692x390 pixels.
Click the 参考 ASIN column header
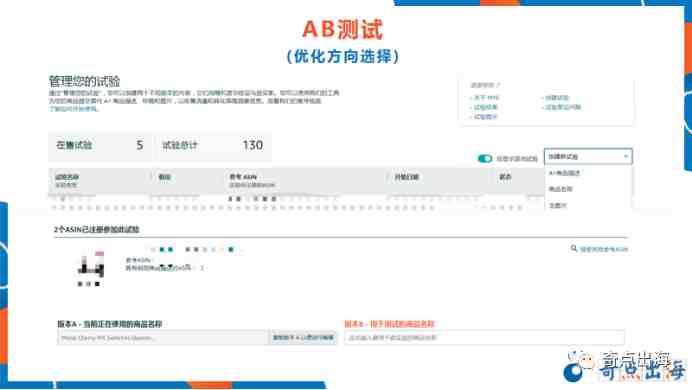click(x=243, y=177)
